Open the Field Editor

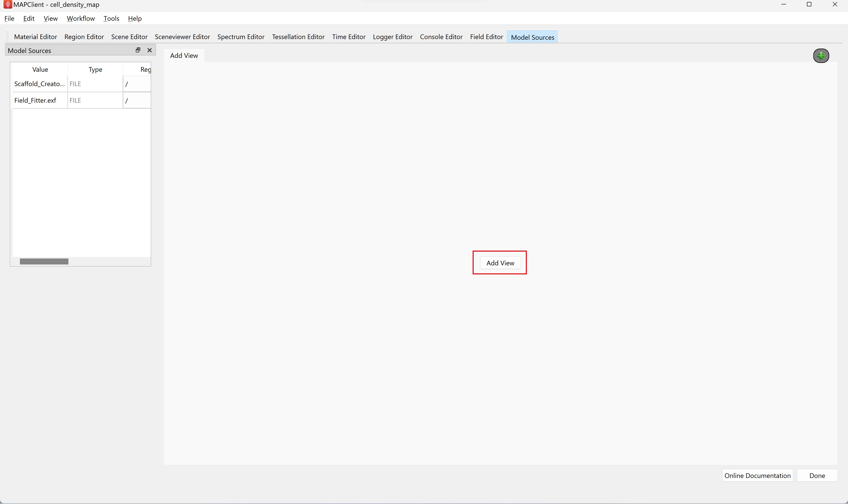486,37
